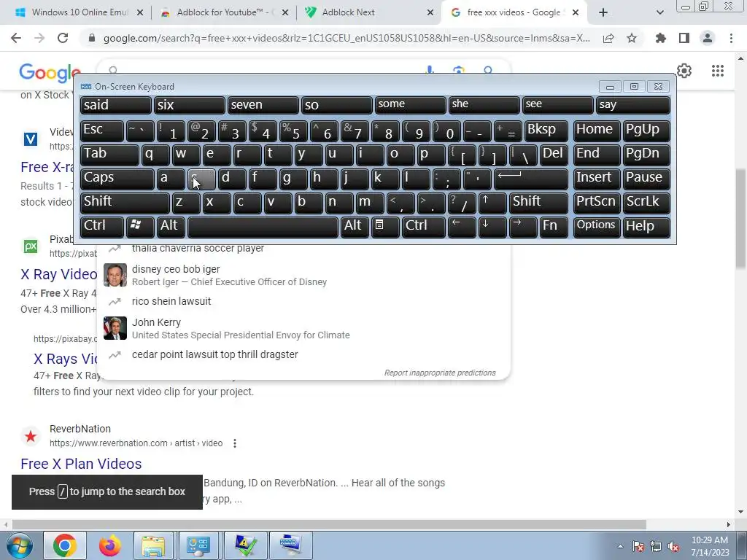Toggle the left Alt key

click(x=171, y=227)
